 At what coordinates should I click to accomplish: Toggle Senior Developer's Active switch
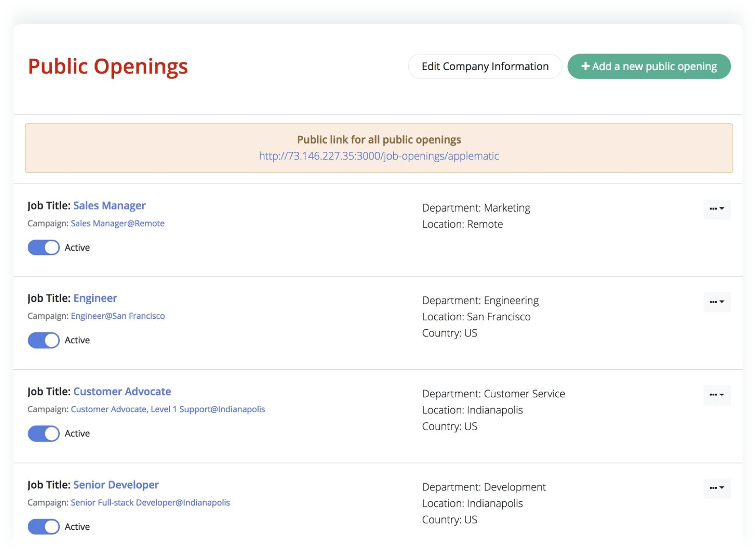[x=44, y=527]
